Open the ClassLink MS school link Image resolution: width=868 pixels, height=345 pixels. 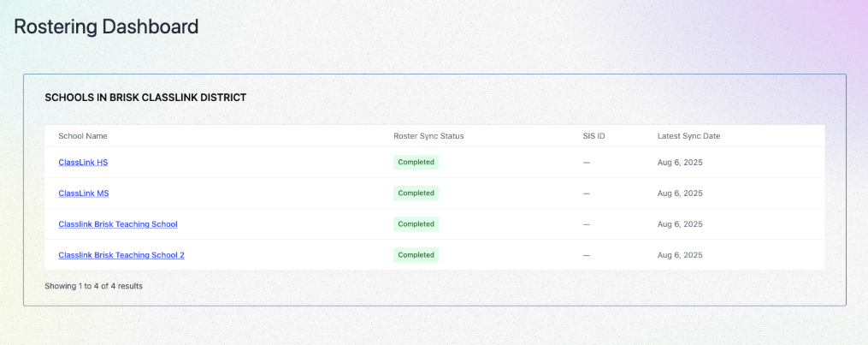coord(83,193)
